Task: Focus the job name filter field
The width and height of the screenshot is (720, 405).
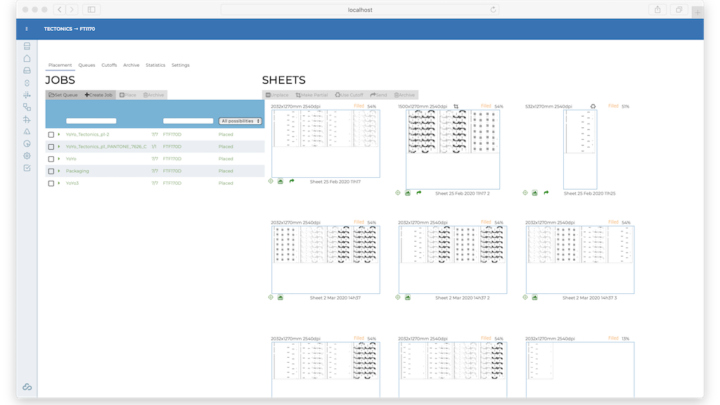Action: (91, 121)
